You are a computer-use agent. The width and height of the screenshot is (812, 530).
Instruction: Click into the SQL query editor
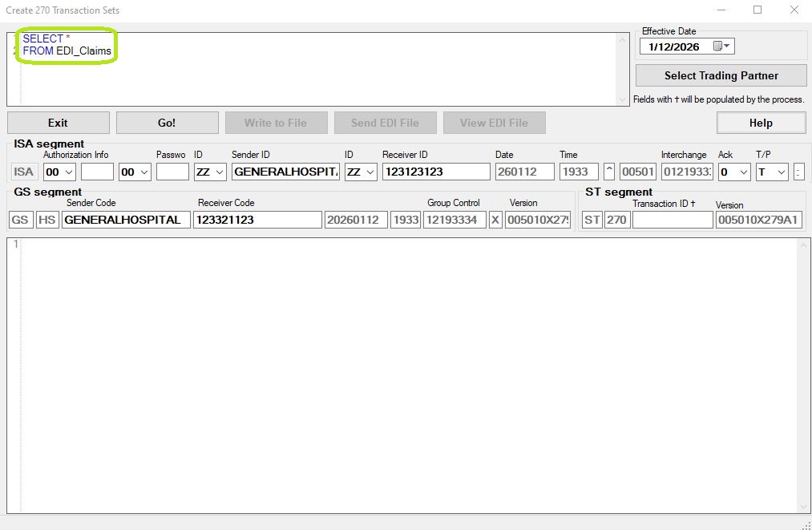pos(317,70)
